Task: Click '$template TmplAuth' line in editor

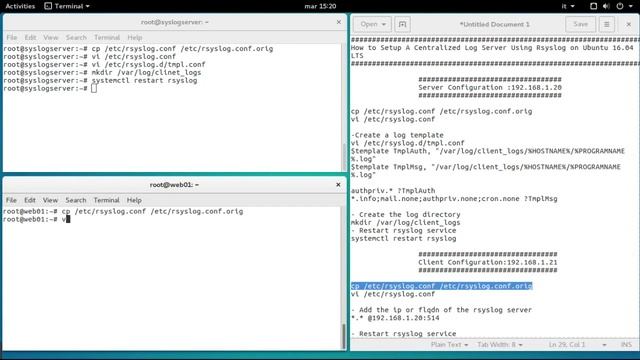Action: (x=488, y=155)
